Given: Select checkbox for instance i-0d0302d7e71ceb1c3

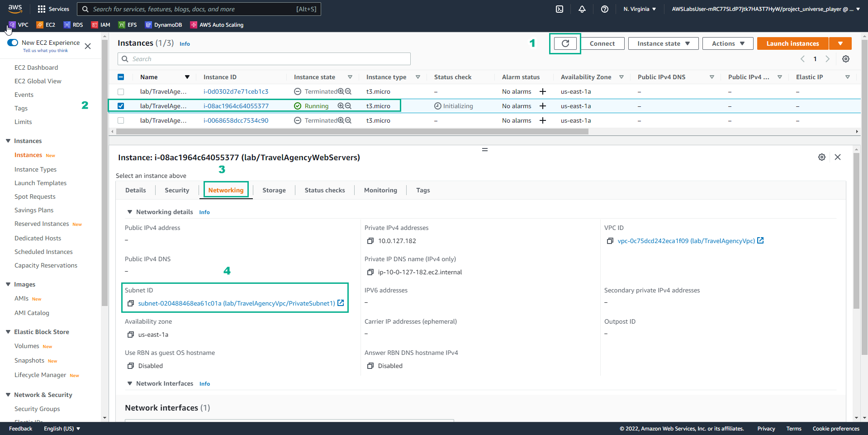Looking at the screenshot, I should [121, 91].
